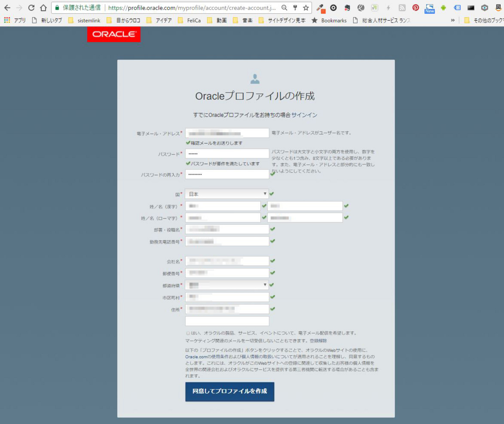Open the 都道府県 prefecture dropdown
Viewport: 504px width, 424px height.
[227, 285]
